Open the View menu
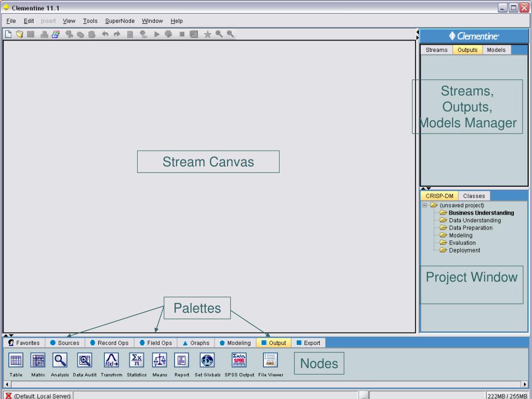 point(69,21)
